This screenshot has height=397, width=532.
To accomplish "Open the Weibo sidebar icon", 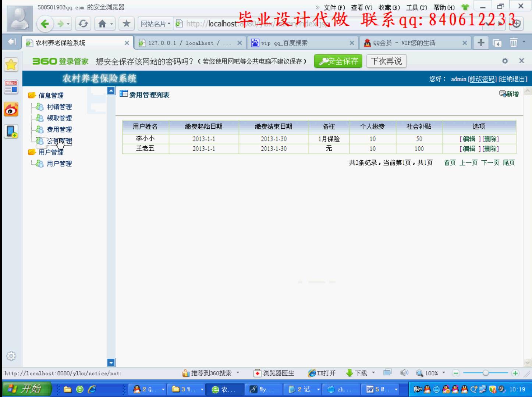I will pyautogui.click(x=11, y=109).
